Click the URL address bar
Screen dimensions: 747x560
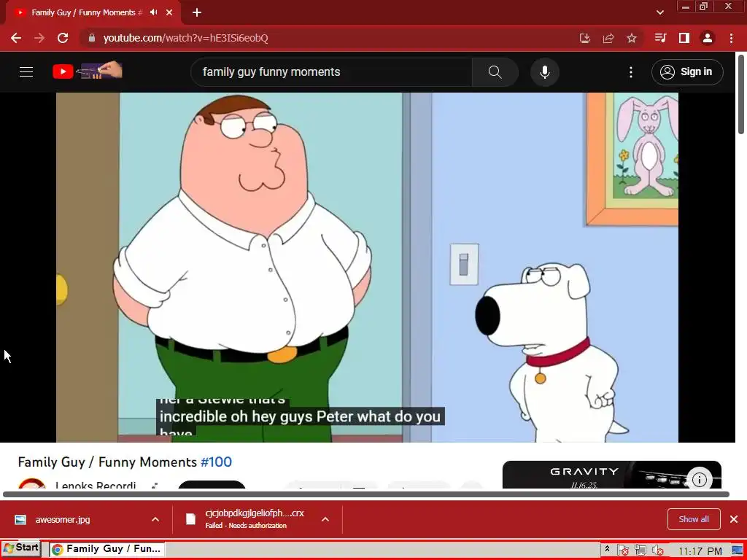pos(329,38)
